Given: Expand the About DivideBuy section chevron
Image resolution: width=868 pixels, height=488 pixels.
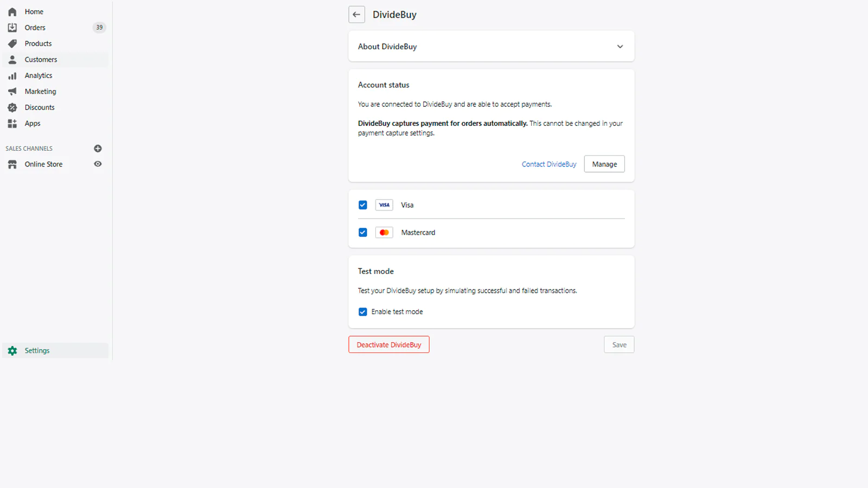Looking at the screenshot, I should pos(620,47).
